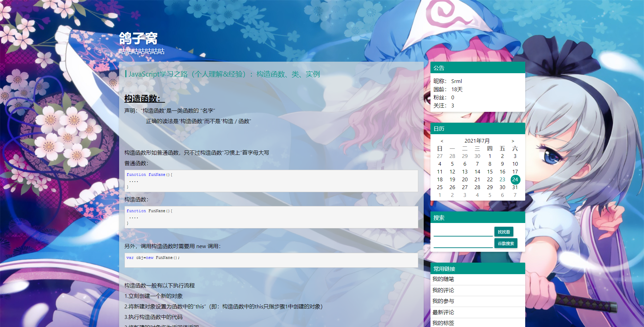Open 我的参与 link
Image resolution: width=644 pixels, height=327 pixels.
click(x=443, y=301)
